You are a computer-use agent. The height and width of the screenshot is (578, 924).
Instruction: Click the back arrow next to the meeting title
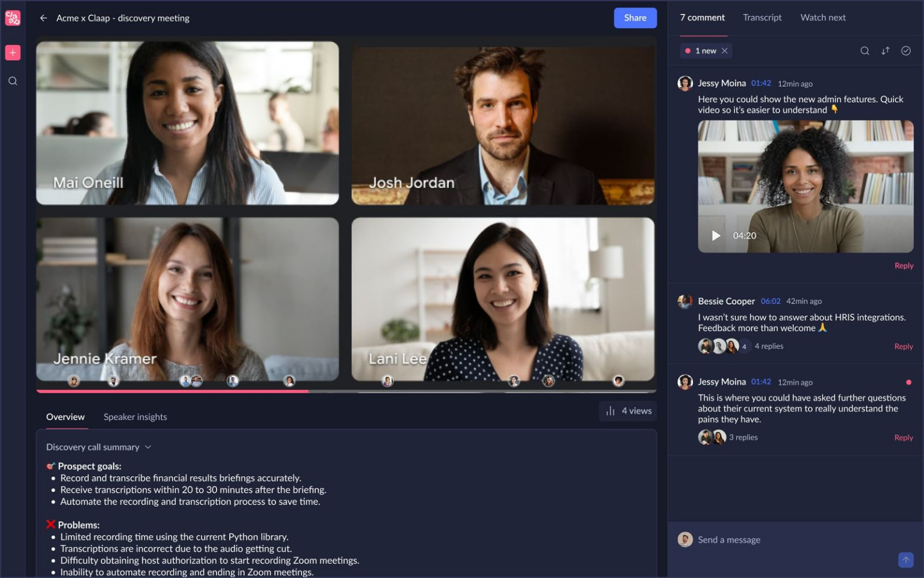pos(43,17)
